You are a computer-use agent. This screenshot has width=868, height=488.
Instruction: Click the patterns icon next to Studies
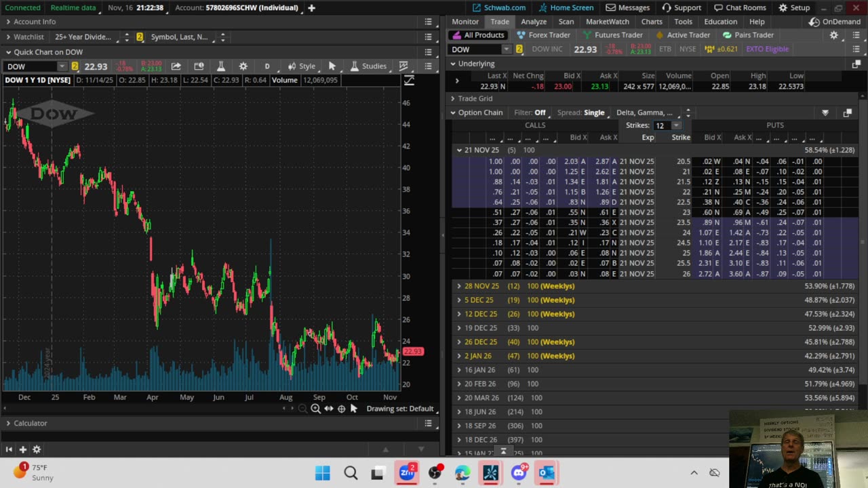404,66
